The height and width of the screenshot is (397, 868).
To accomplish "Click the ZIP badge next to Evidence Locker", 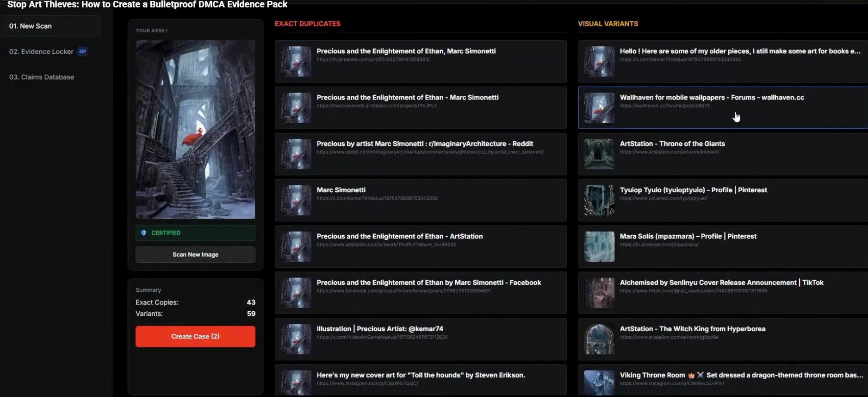I will coord(82,51).
